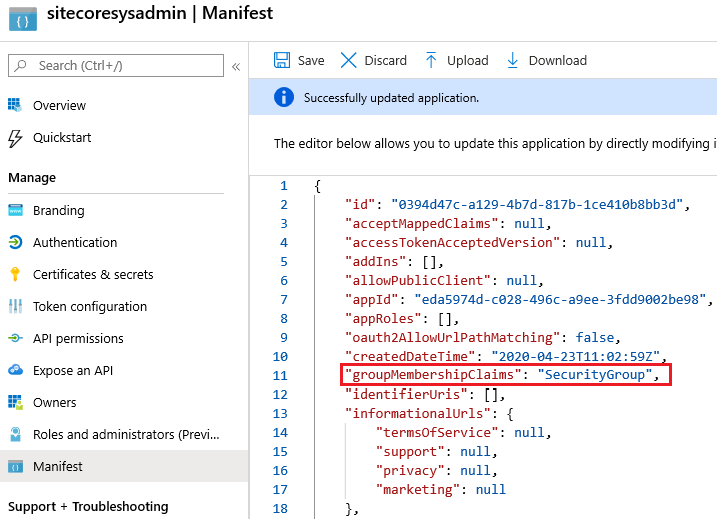
Task: Click the API permissions icon
Action: tap(15, 338)
